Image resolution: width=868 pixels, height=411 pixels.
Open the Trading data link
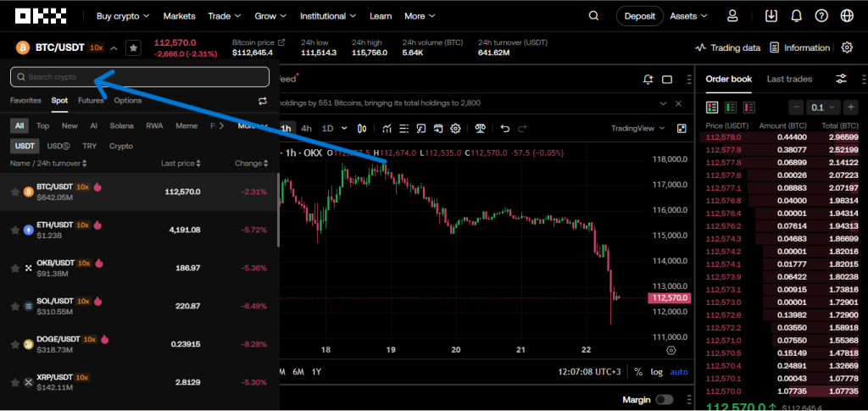(727, 48)
